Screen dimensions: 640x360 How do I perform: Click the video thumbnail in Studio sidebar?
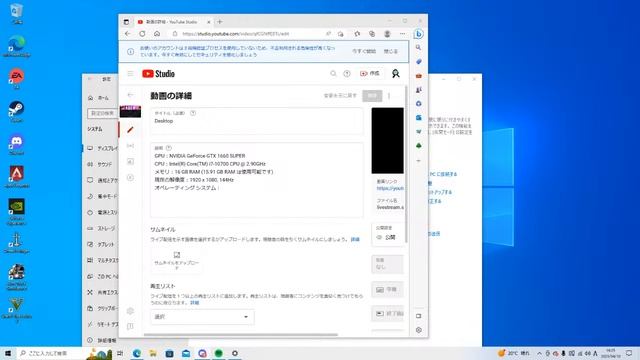pos(130,111)
